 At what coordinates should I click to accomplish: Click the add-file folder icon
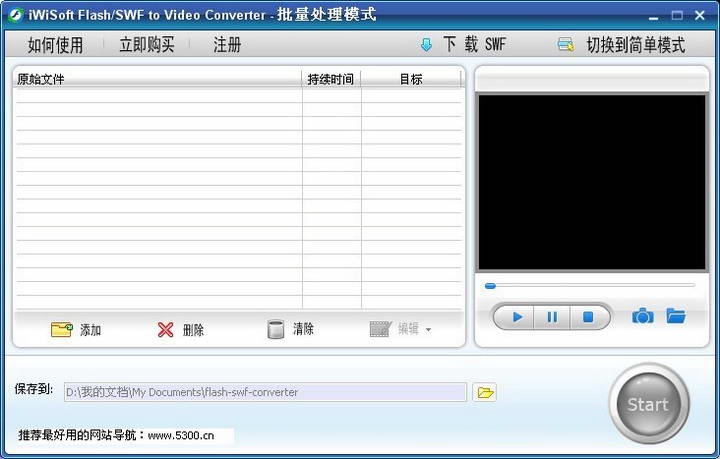62,329
